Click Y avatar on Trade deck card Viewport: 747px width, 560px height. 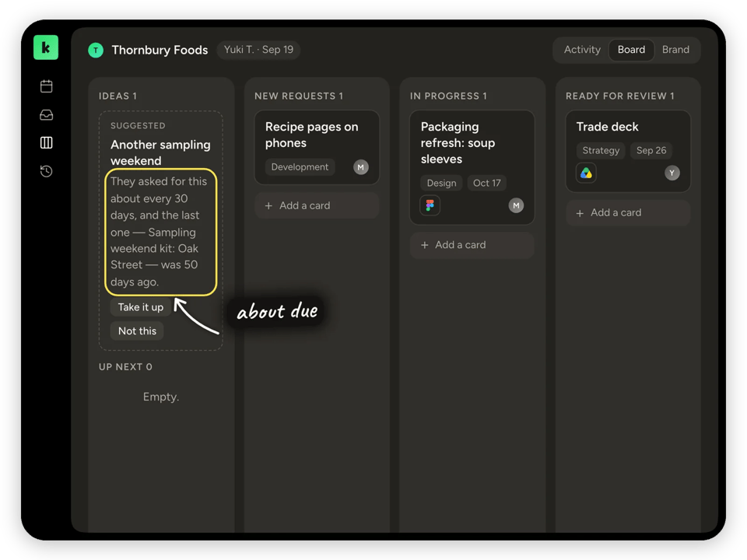point(672,173)
